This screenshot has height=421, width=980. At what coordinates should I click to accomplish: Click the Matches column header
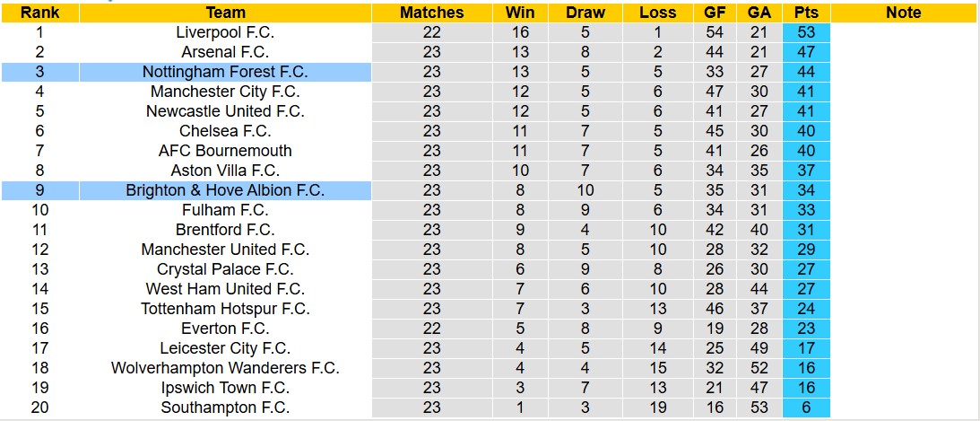[x=431, y=13]
